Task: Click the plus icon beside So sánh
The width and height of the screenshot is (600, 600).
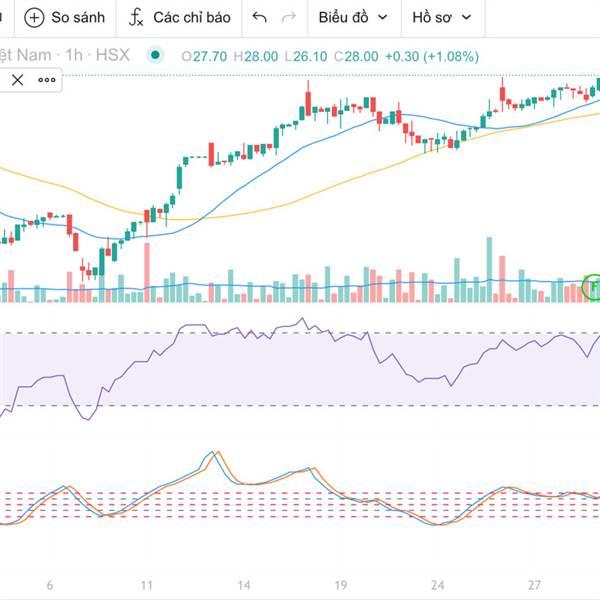Action: click(34, 18)
